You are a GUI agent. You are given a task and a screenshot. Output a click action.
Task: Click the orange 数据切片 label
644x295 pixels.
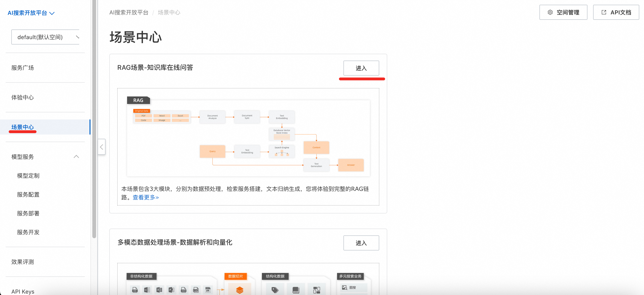coord(236,276)
